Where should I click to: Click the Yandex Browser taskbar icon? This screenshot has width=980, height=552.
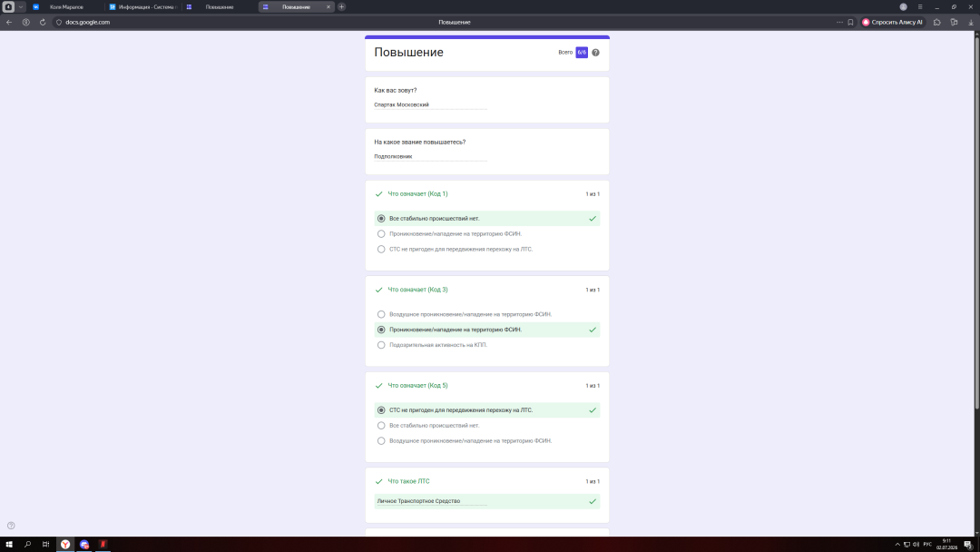coord(65,545)
